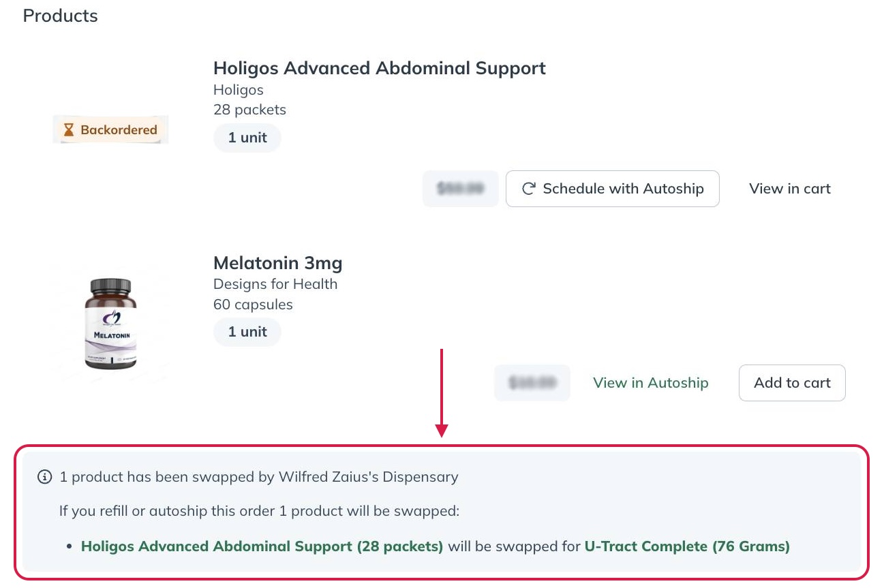Click the Holigos swap link in the notice
This screenshot has width=884, height=588.
[x=262, y=546]
